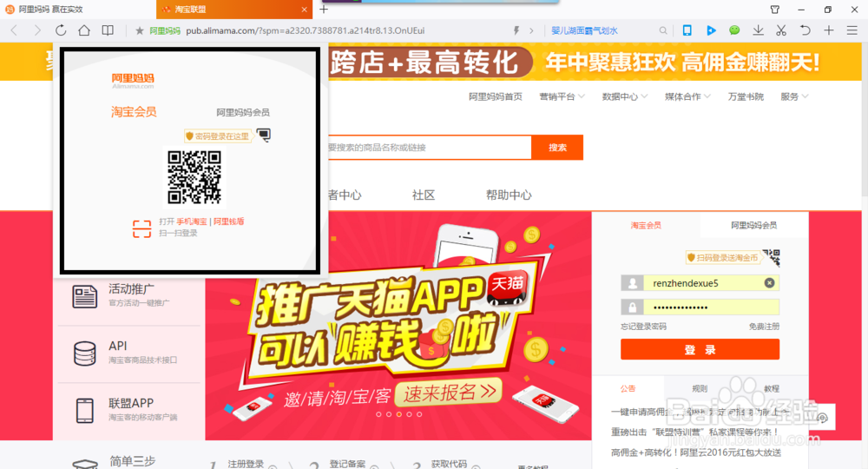Open 免费注册 link

point(765,327)
